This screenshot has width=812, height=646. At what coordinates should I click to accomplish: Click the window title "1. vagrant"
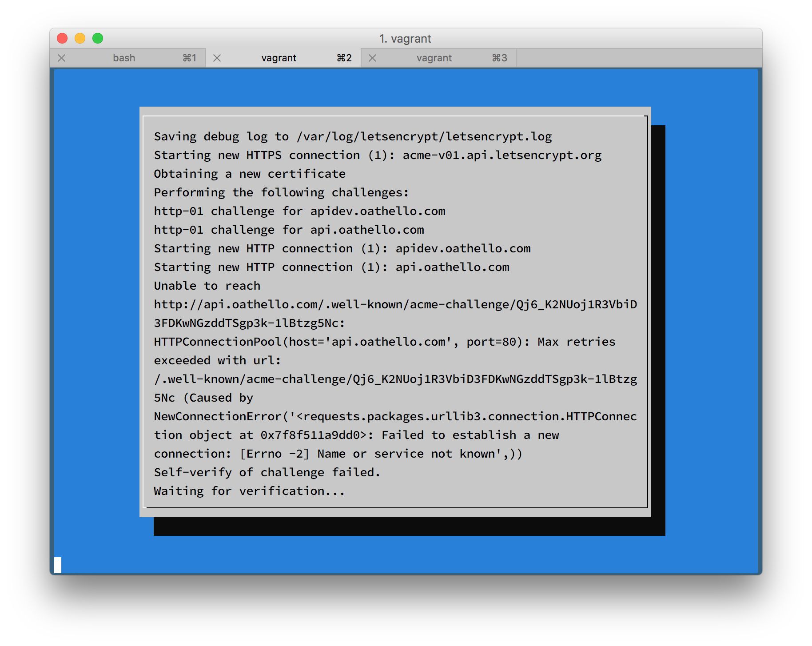pyautogui.click(x=405, y=39)
